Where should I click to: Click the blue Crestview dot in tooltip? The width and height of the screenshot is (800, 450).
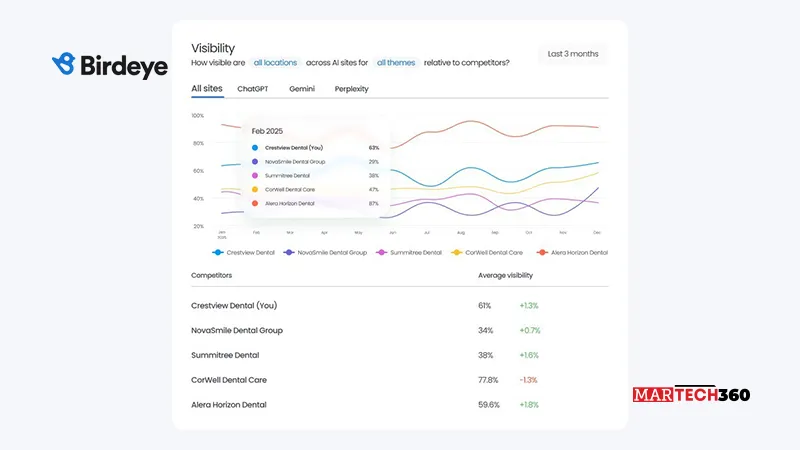tap(255, 147)
